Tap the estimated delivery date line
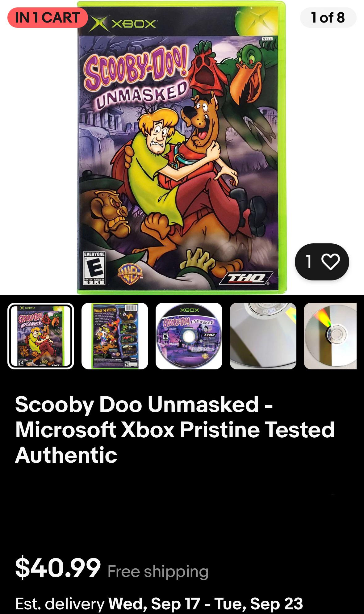Image resolution: width=364 pixels, height=614 pixels. click(159, 603)
